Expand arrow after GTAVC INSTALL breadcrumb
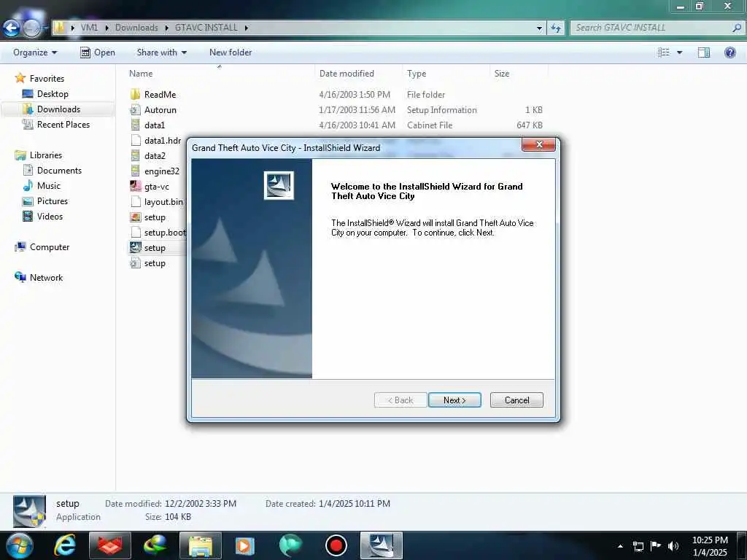 pos(247,28)
